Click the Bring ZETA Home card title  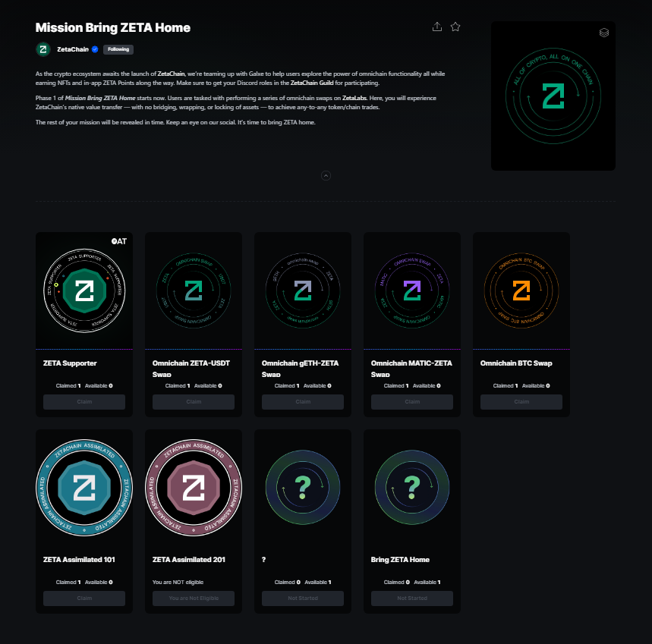(x=400, y=560)
